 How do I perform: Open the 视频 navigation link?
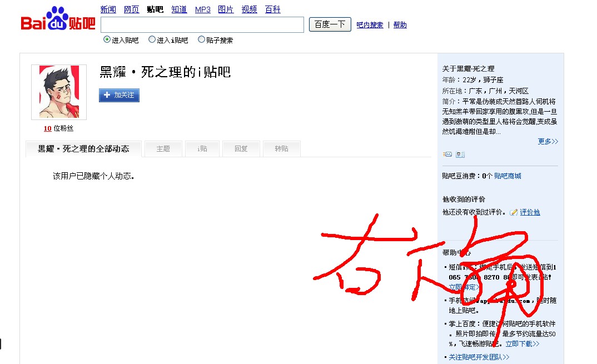click(250, 9)
